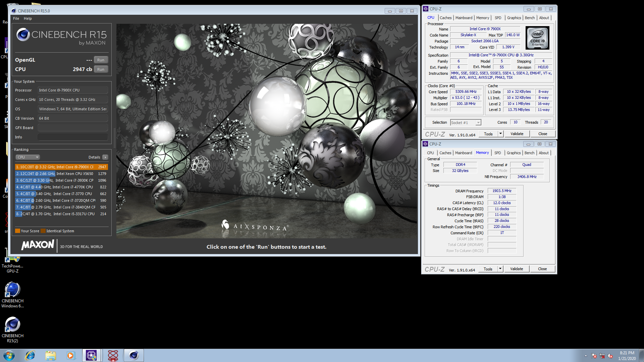The height and width of the screenshot is (362, 644).
Task: Open Windows Explorer folder icon in taskbar
Action: pyautogui.click(x=51, y=355)
